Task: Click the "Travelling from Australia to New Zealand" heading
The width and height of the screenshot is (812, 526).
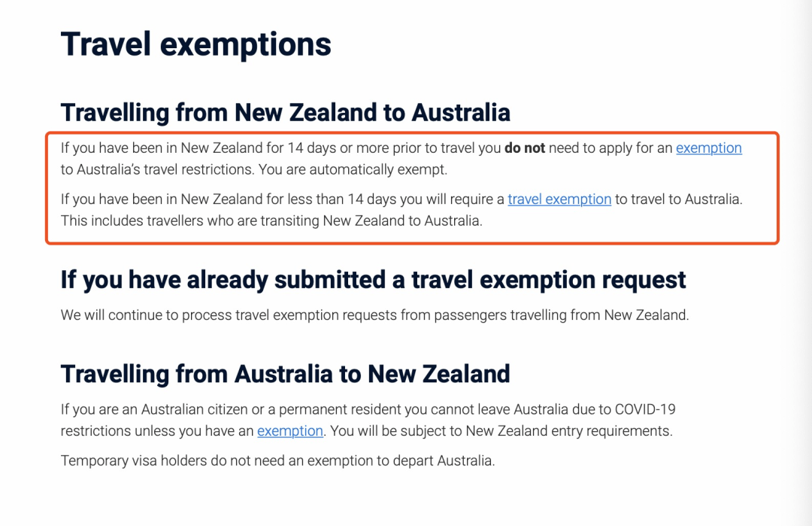Action: [285, 374]
